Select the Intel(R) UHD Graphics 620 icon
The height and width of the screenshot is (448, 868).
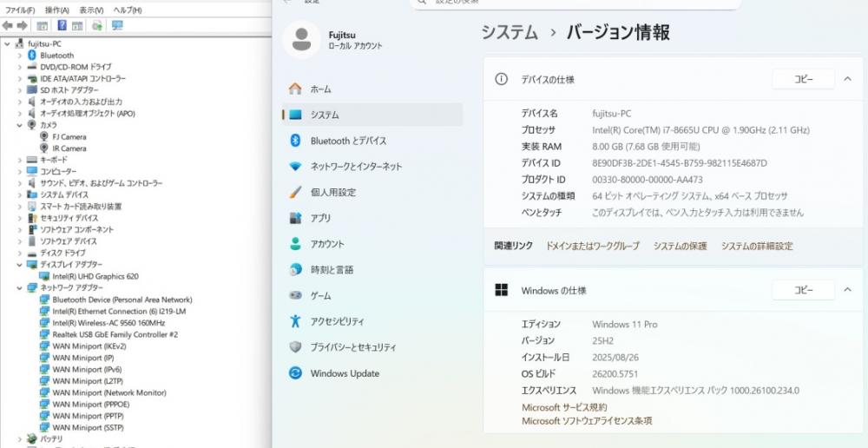click(x=44, y=276)
